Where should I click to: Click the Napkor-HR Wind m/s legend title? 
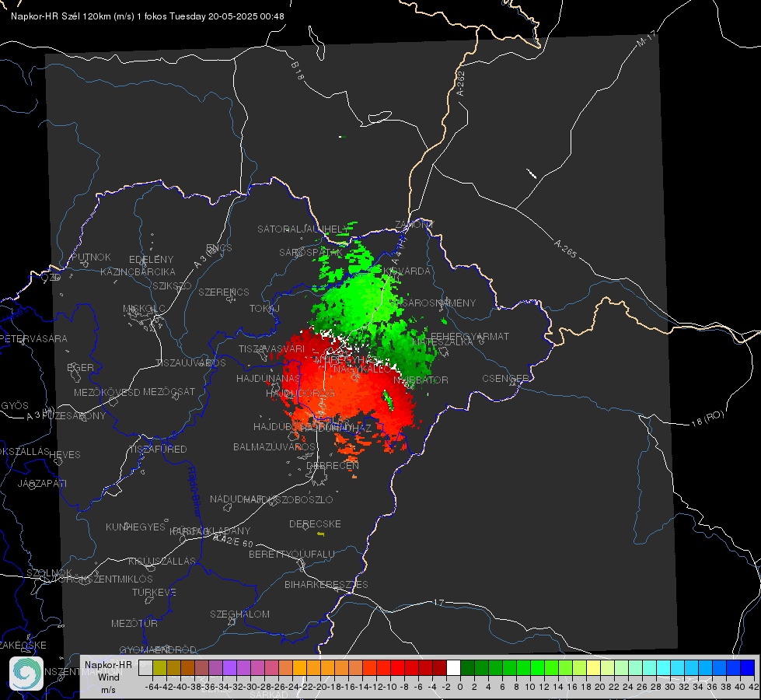pyautogui.click(x=108, y=677)
